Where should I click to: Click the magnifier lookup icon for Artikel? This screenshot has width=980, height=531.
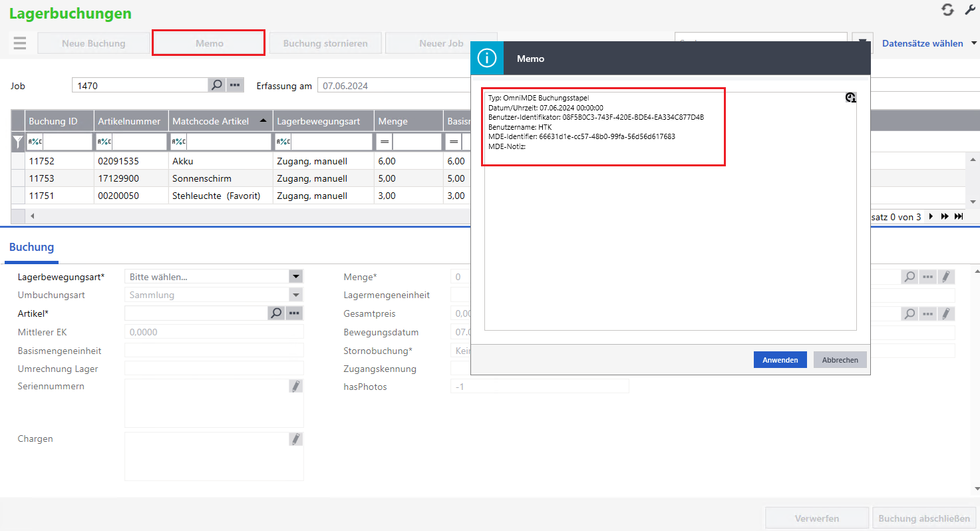276,313
